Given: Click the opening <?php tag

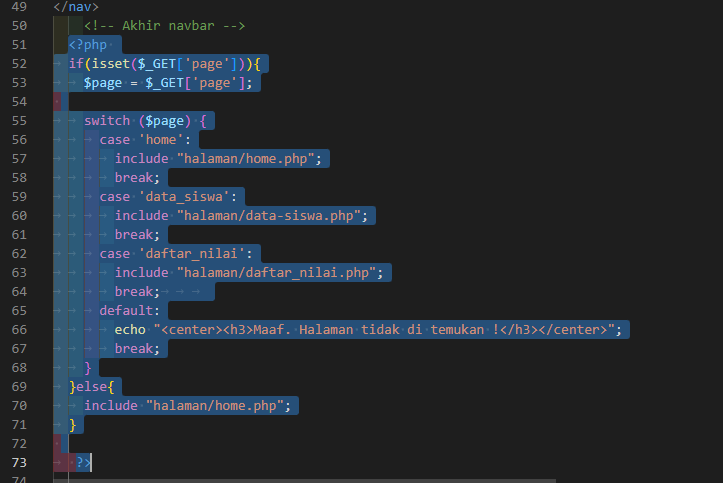Looking at the screenshot, I should click(88, 45).
